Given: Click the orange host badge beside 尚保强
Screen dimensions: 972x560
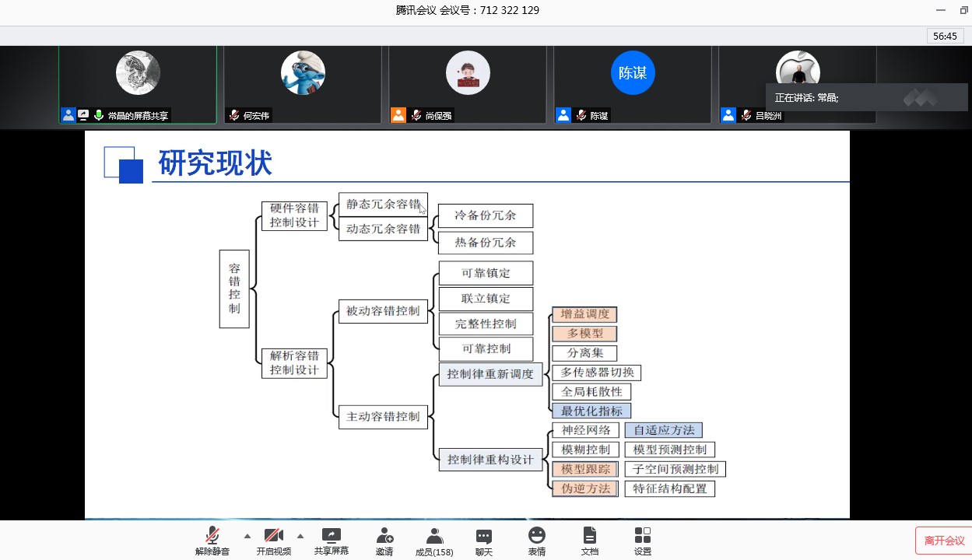Looking at the screenshot, I should (398, 115).
